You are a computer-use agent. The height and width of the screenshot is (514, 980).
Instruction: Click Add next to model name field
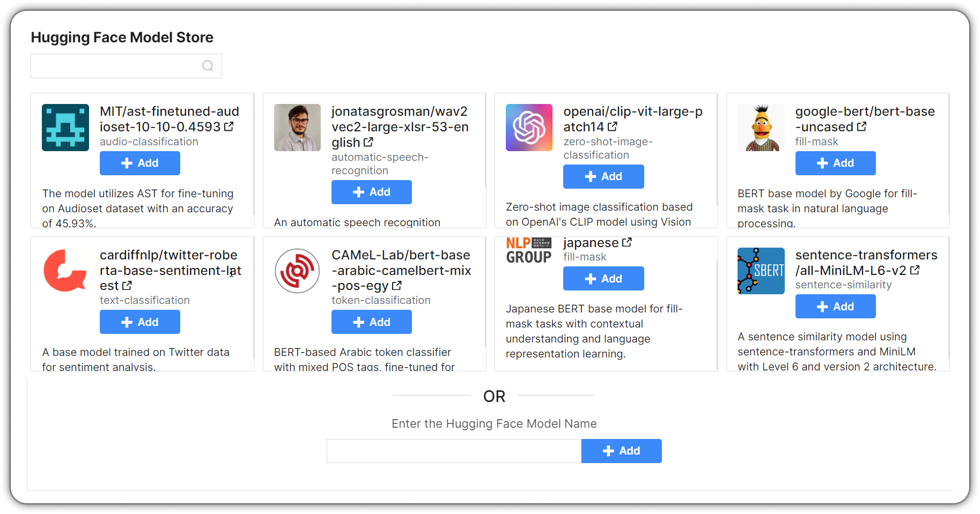coord(622,451)
